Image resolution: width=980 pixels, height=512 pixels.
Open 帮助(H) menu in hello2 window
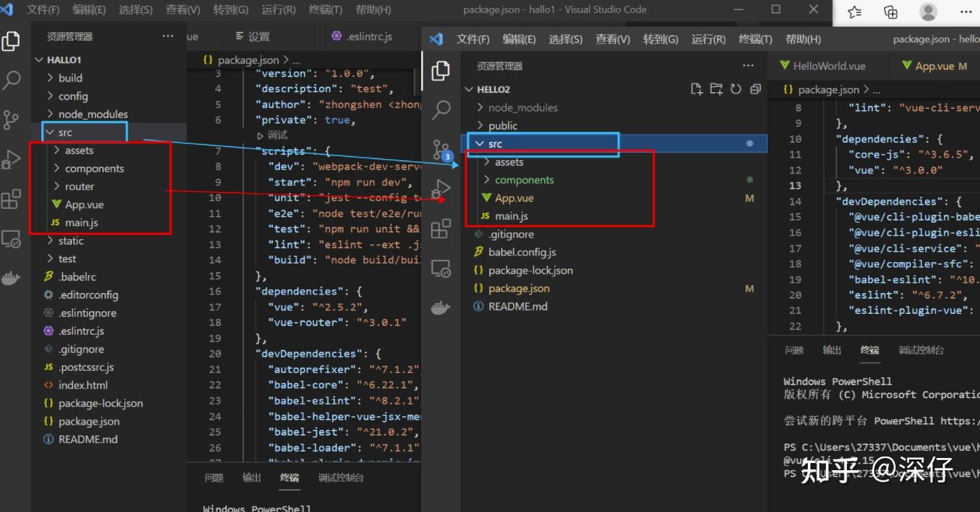[803, 39]
